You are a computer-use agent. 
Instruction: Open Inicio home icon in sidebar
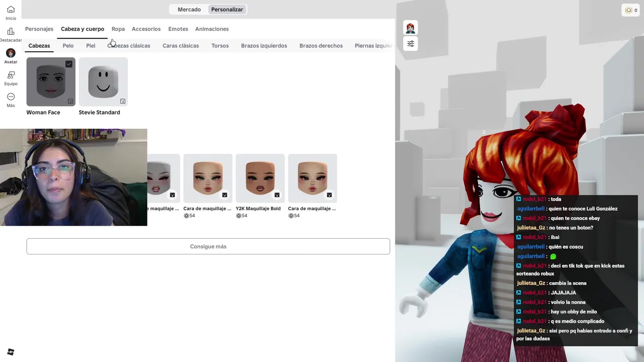[x=11, y=10]
